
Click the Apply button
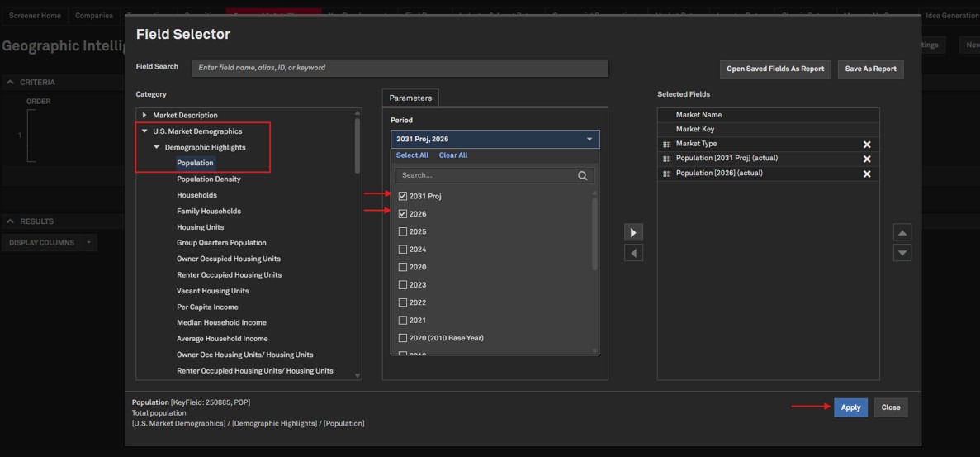click(x=850, y=407)
